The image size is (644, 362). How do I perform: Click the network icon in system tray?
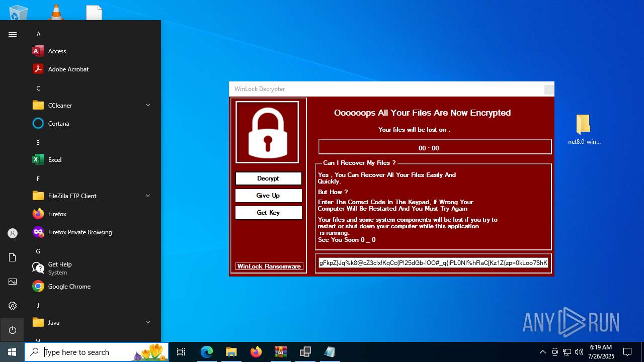pyautogui.click(x=567, y=352)
